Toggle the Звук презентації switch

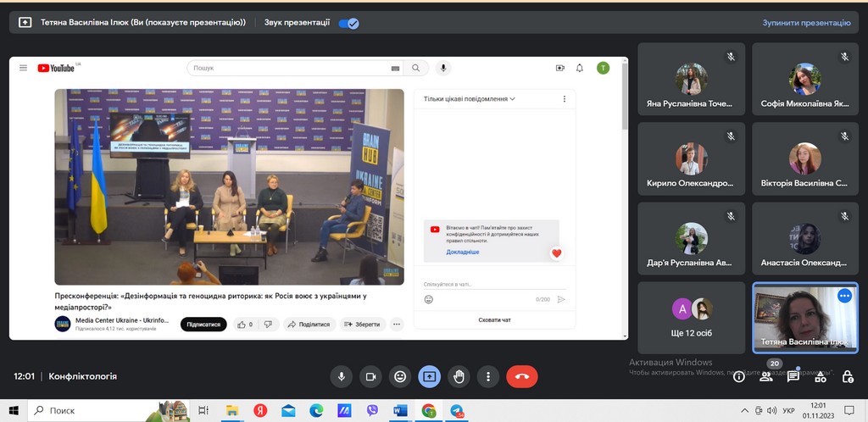point(348,23)
